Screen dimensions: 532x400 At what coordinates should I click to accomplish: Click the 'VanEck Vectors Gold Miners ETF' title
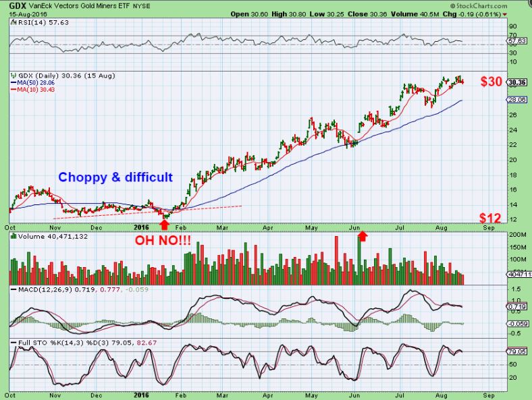pyautogui.click(x=79, y=6)
